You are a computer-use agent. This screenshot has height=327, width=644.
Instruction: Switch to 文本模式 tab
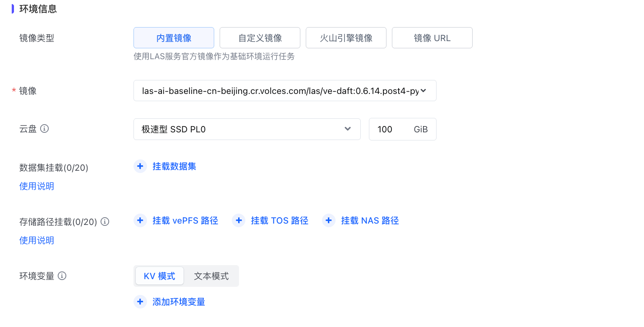coord(211,276)
